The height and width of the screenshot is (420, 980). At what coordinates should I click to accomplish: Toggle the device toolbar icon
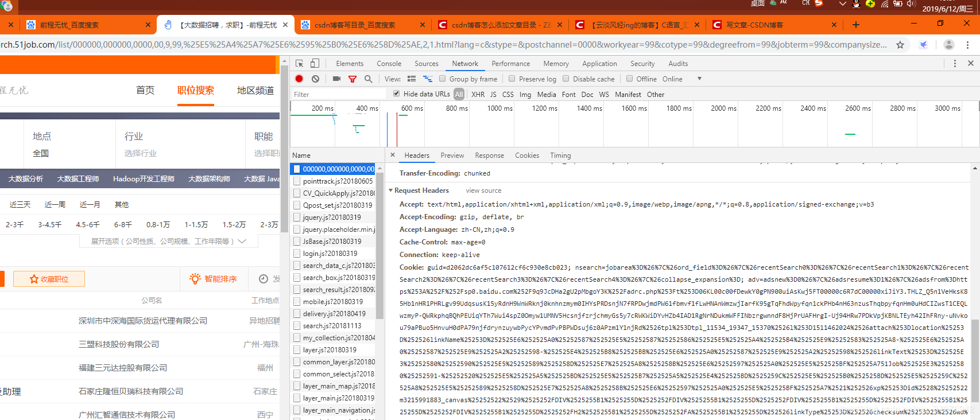(315, 64)
